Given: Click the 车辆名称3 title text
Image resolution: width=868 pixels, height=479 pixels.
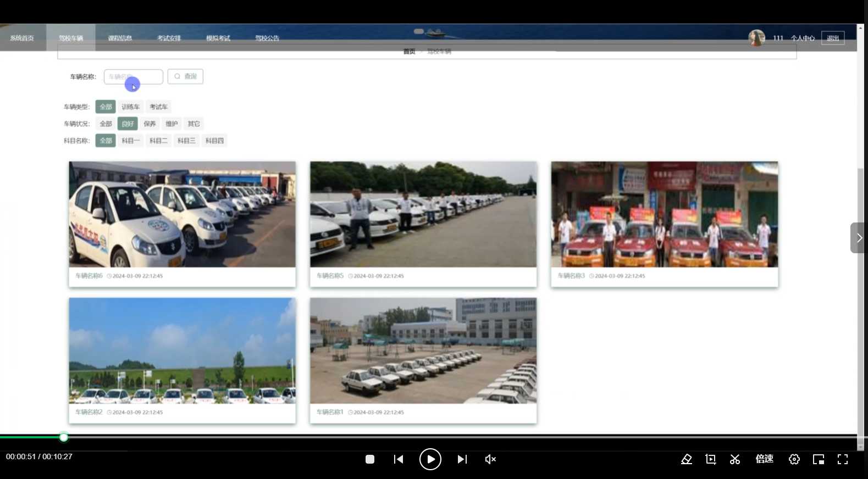Looking at the screenshot, I should pyautogui.click(x=571, y=276).
